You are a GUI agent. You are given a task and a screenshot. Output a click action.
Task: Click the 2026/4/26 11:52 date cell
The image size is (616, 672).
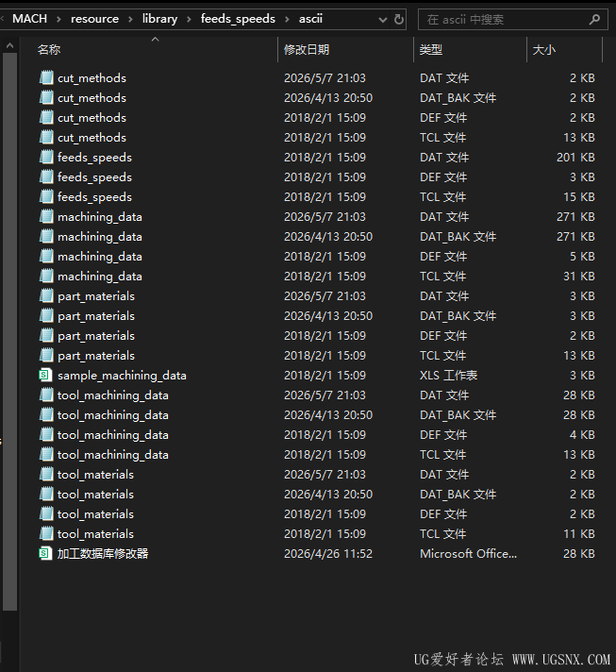[328, 554]
